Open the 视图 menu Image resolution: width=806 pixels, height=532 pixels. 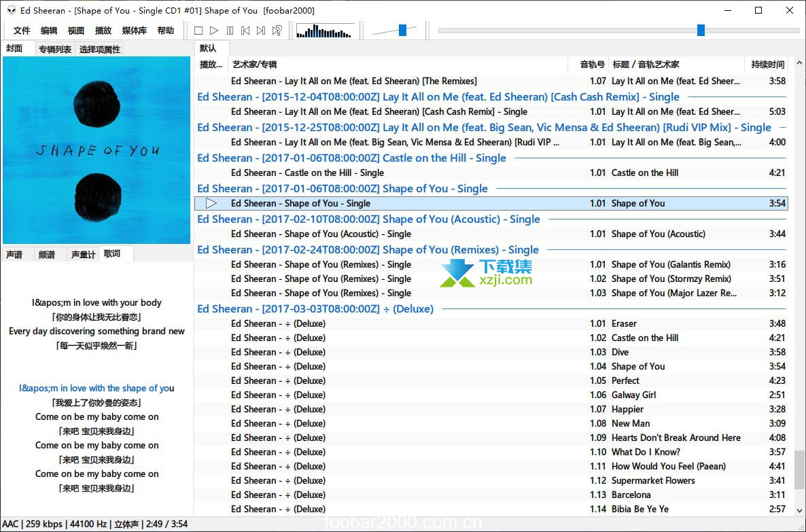coord(76,31)
